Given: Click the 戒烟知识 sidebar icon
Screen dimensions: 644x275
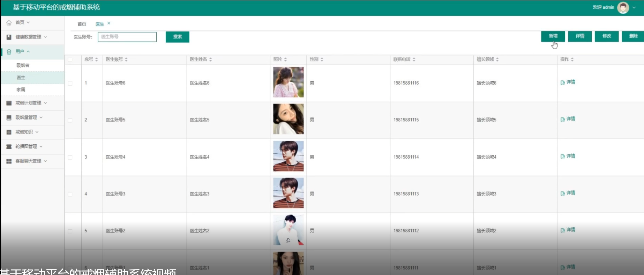Looking at the screenshot, I should [9, 132].
